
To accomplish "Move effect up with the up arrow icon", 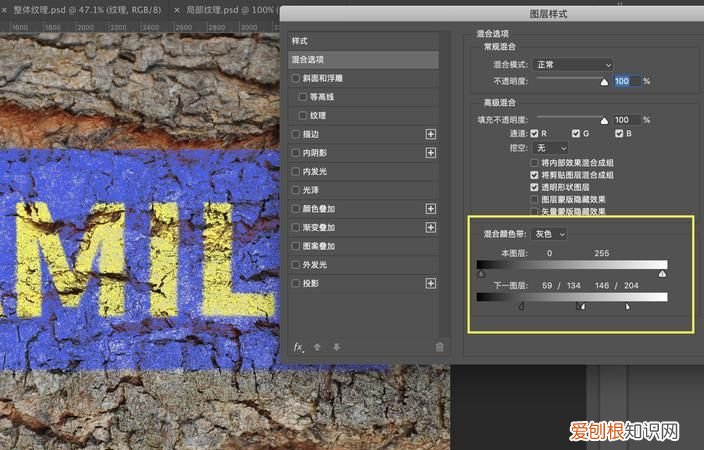I will point(317,347).
